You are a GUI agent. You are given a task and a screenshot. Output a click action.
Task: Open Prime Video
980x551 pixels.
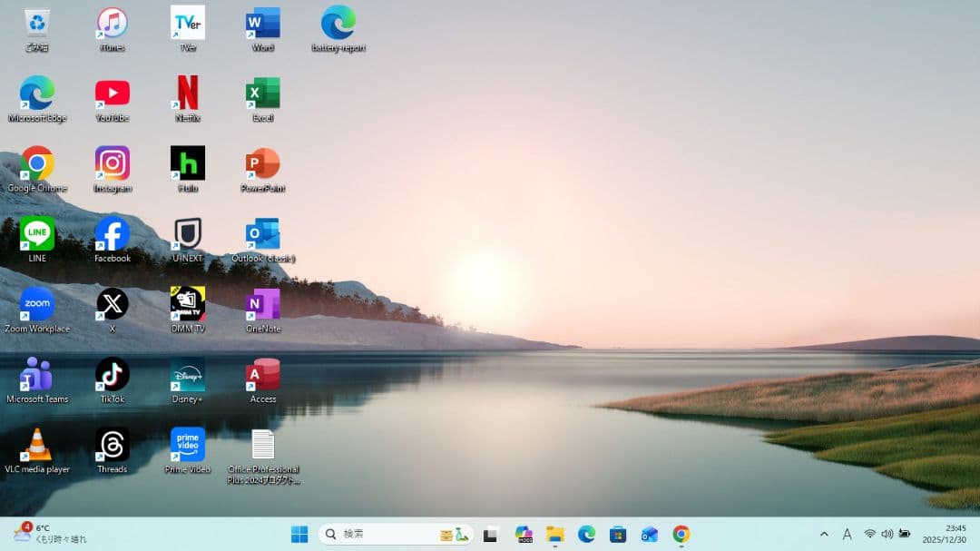pyautogui.click(x=187, y=444)
